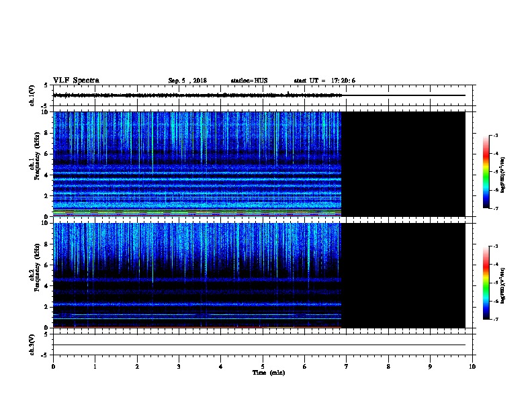Viewport: 532px width, 411px height.
Task: Click tick label '1' on the time axis
Action: click(x=95, y=367)
